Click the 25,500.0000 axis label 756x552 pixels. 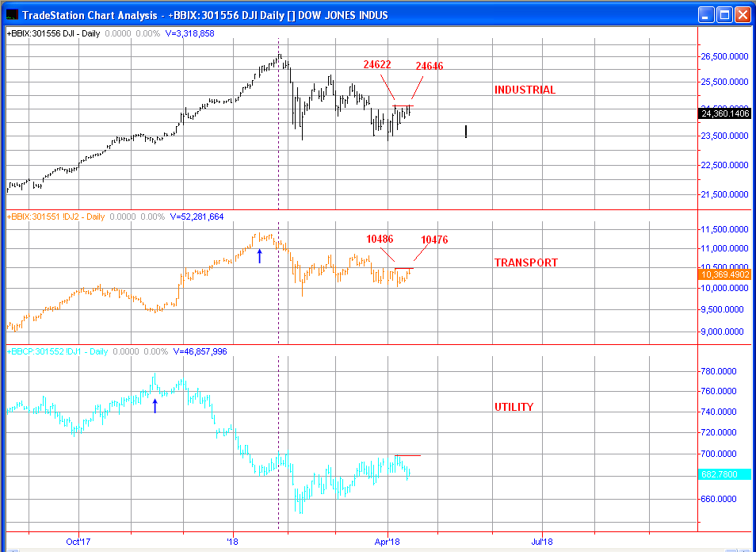724,82
